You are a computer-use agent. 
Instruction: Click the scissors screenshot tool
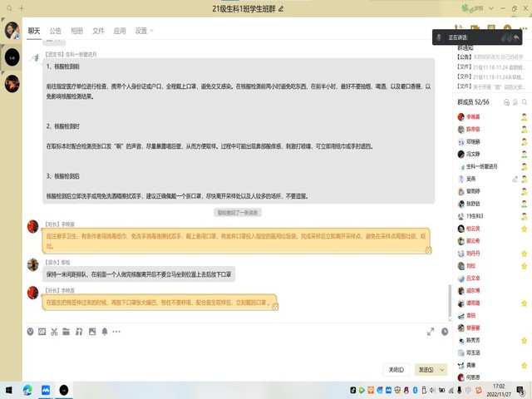54,331
